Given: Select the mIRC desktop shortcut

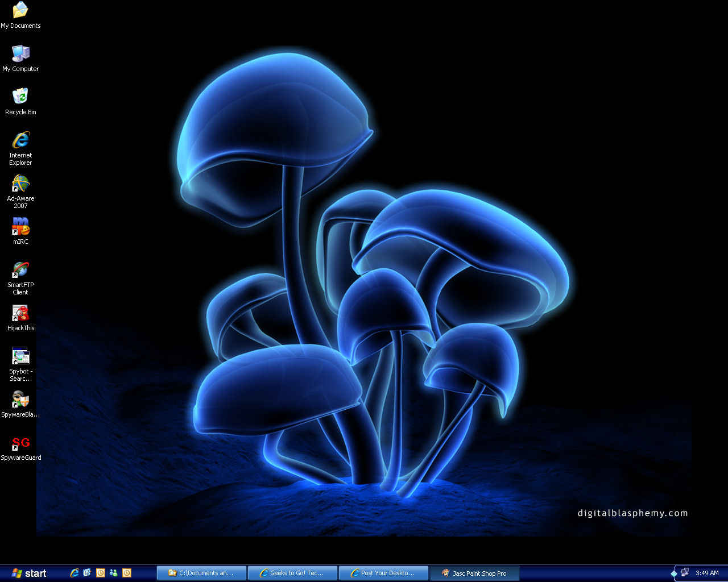Looking at the screenshot, I should [20, 231].
